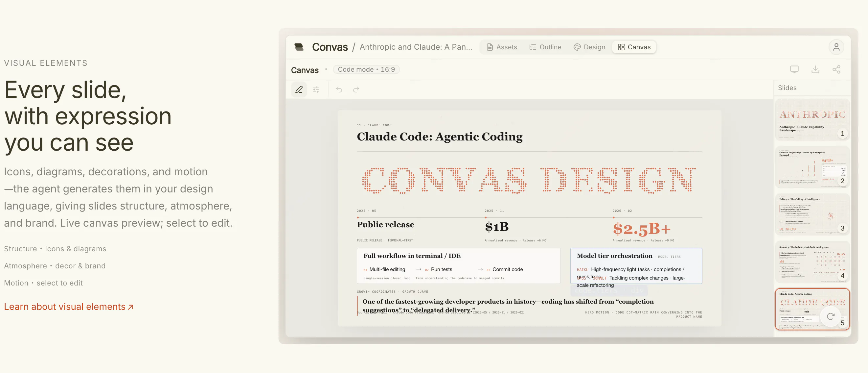Select the Public release heading

[x=385, y=224]
